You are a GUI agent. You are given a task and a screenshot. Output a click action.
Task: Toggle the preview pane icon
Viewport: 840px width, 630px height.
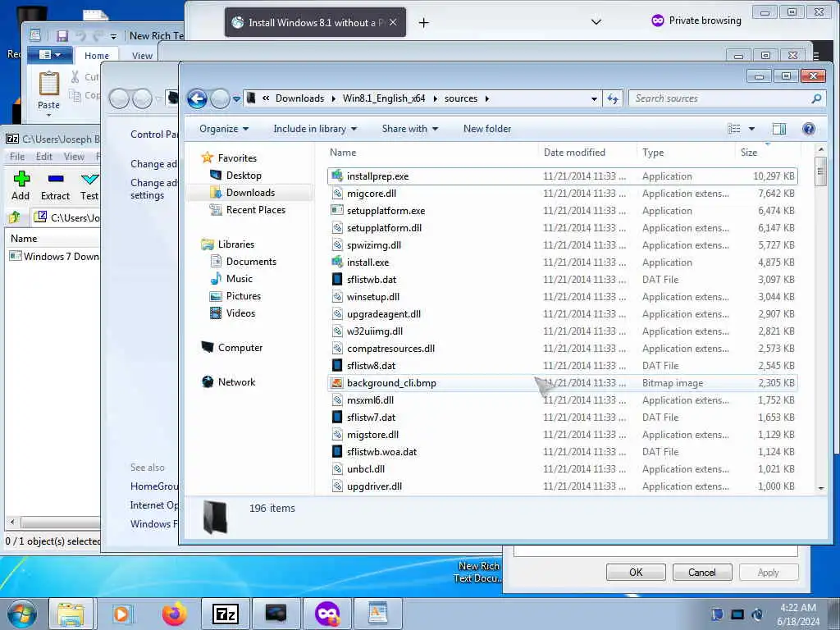[779, 129]
